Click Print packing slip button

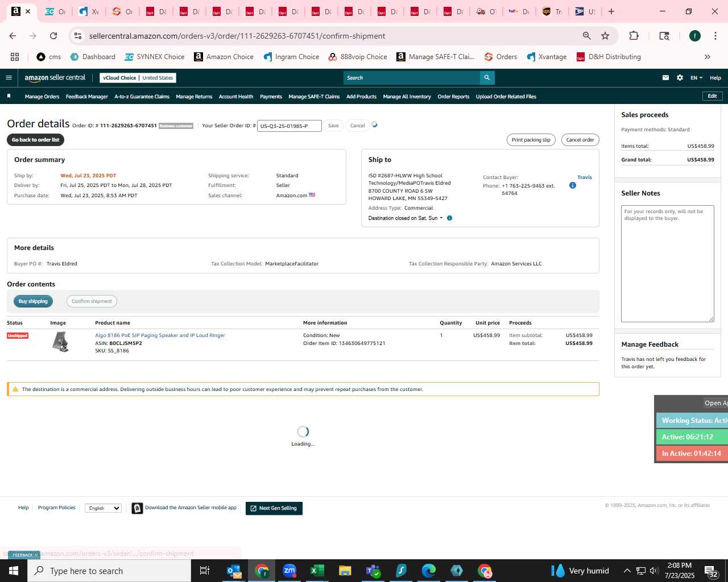[531, 140]
